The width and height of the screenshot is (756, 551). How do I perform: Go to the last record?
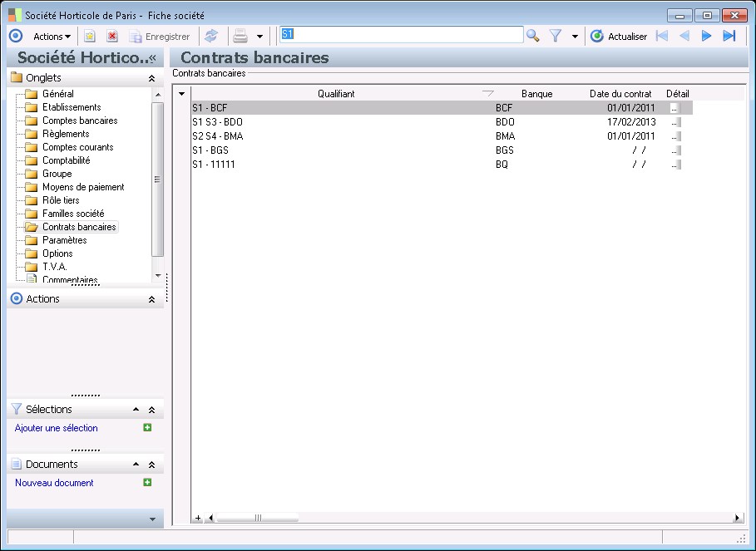(x=729, y=36)
